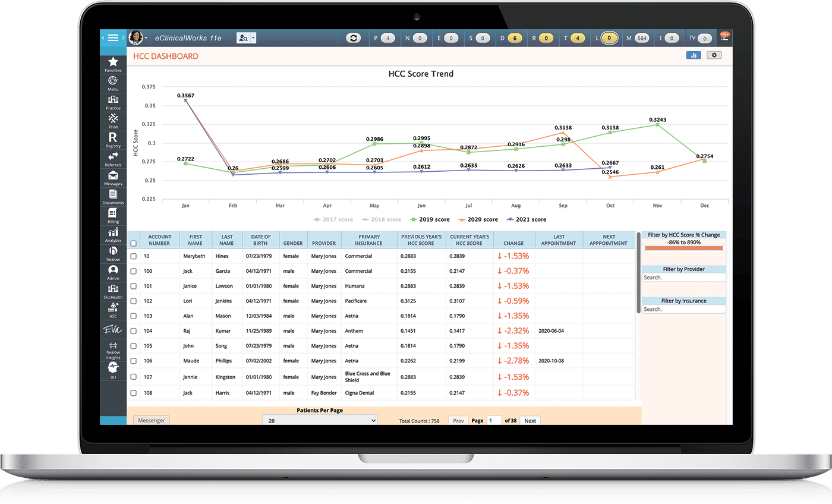The height and width of the screenshot is (504, 832).
Task: Sort by Date of Birth column header
Action: pyautogui.click(x=261, y=240)
